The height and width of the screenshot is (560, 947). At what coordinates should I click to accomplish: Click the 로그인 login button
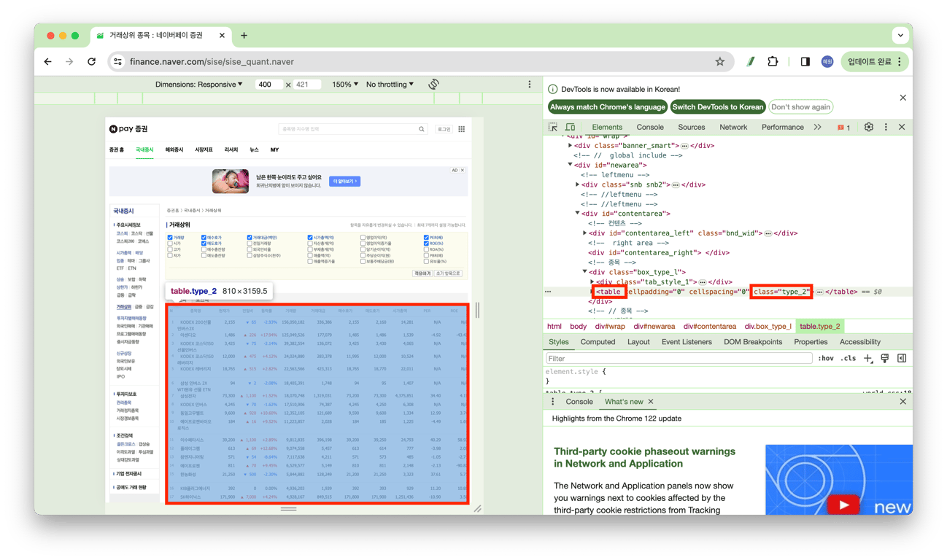pos(444,129)
